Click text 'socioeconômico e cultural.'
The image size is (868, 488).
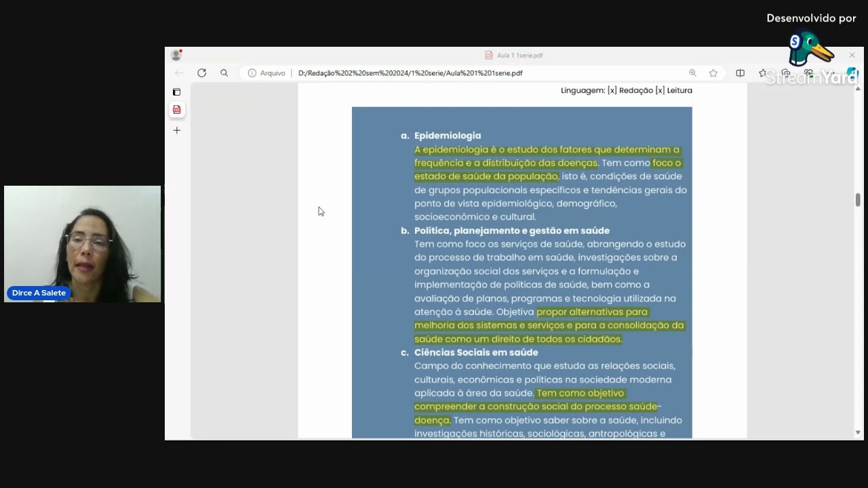(475, 217)
